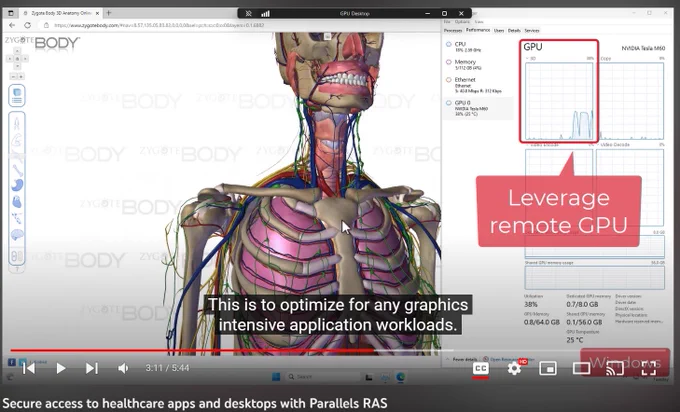Select Ethernet in the performance list
The height and width of the screenshot is (412, 680).
[x=479, y=85]
